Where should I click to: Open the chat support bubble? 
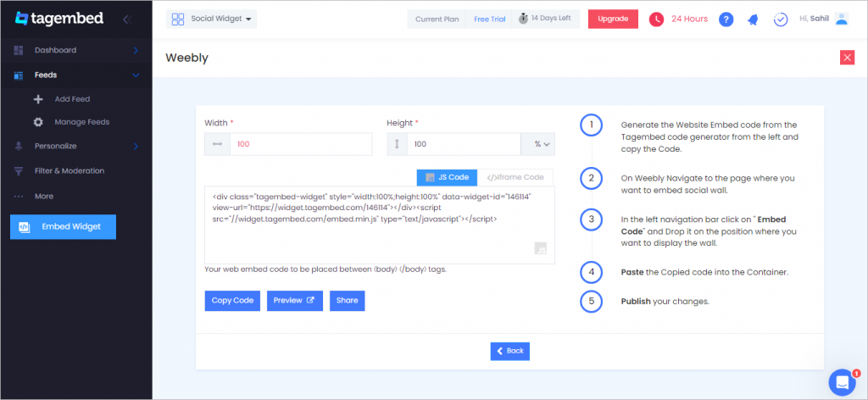[843, 381]
